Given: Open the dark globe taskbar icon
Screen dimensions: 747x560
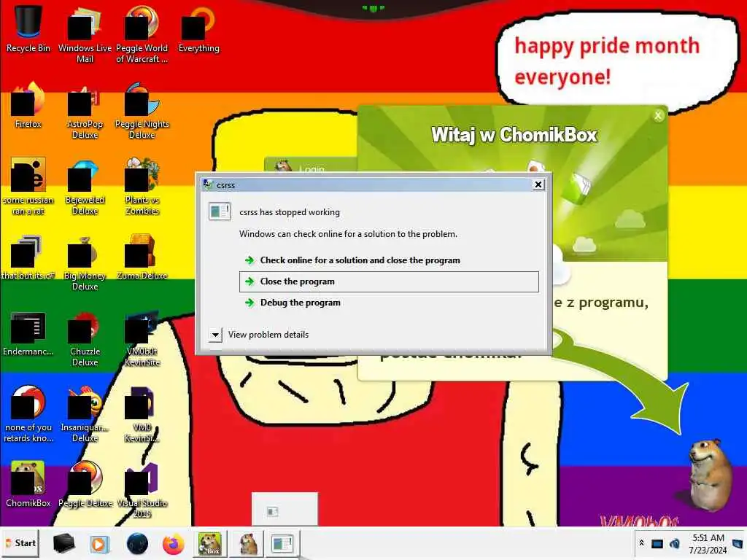Looking at the screenshot, I should click(x=137, y=544).
